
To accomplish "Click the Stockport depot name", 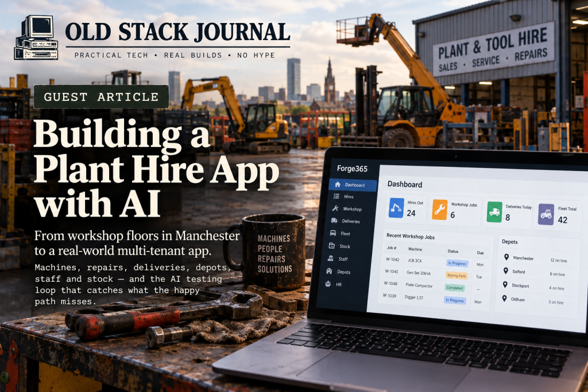I will click(520, 286).
